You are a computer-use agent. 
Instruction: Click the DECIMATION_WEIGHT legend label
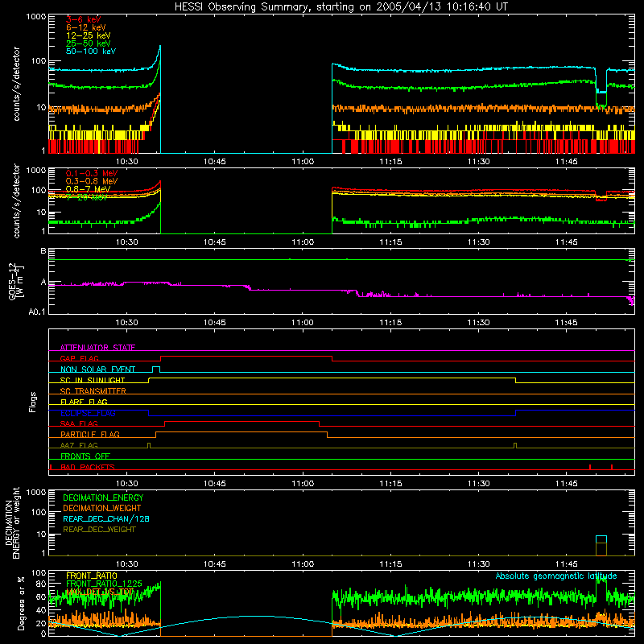pyautogui.click(x=102, y=509)
